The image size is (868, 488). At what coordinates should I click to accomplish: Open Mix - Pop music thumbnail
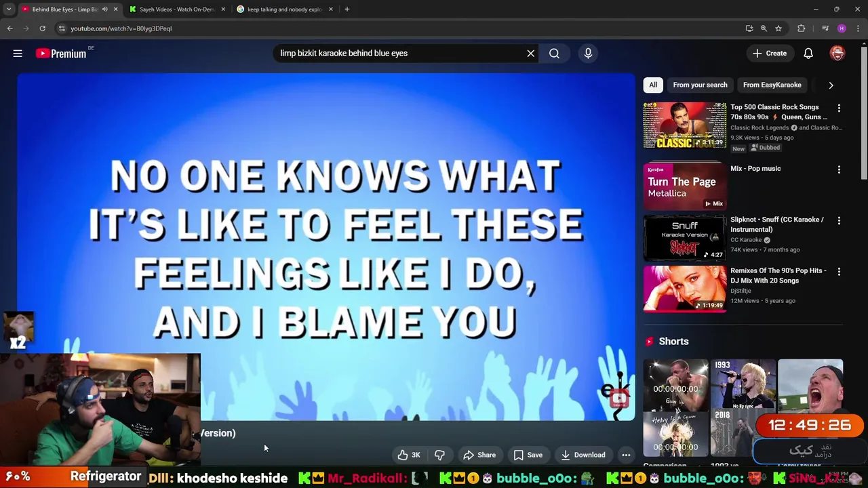685,186
